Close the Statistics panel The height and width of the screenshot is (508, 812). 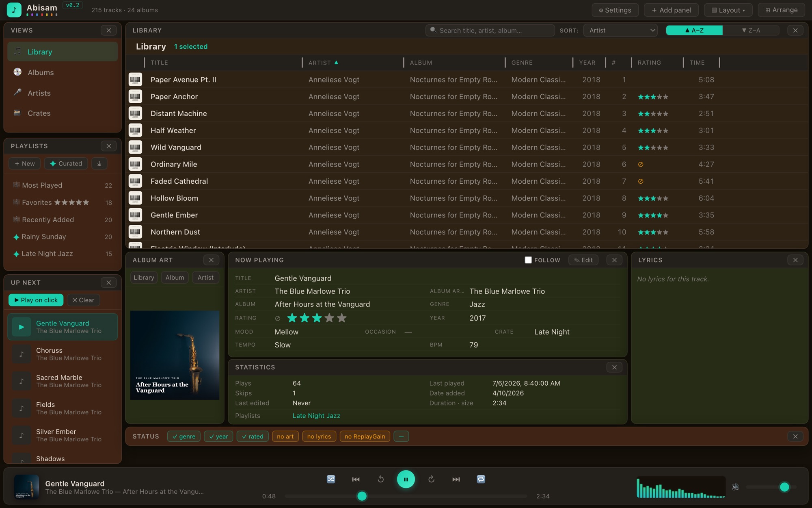[x=614, y=367]
